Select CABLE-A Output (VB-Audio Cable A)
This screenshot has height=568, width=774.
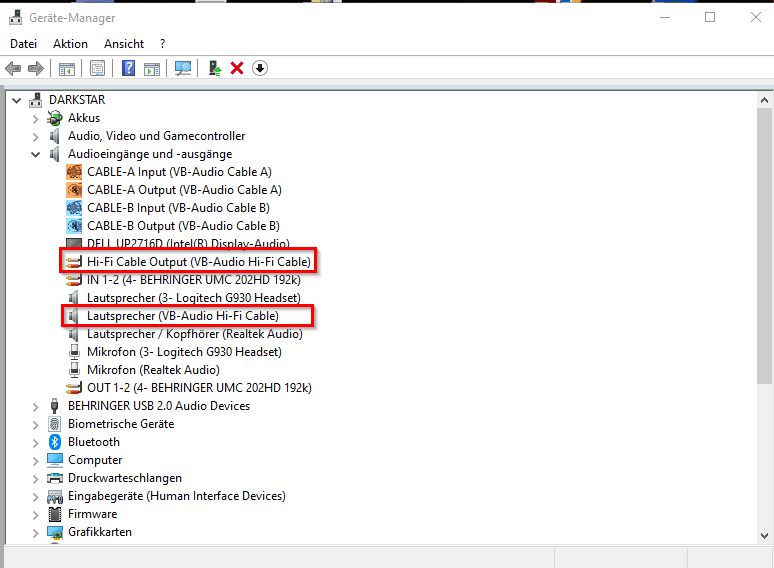pyautogui.click(x=184, y=190)
